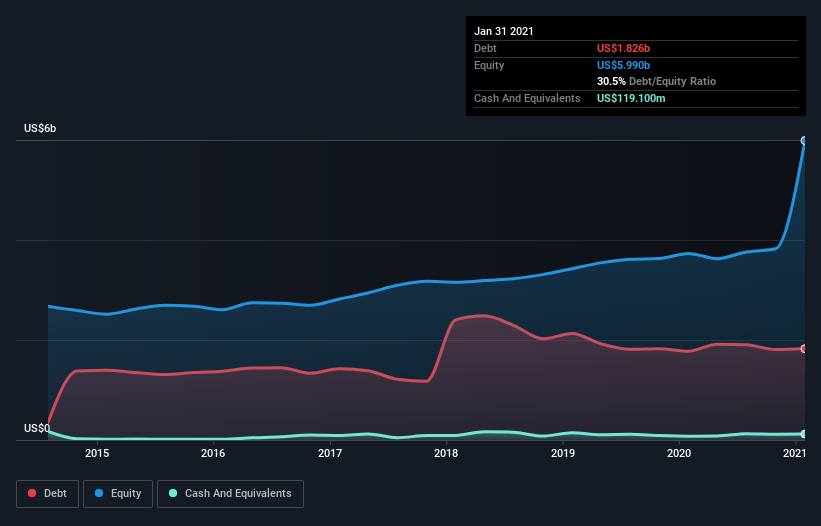Click the US$0 axis label

(x=37, y=428)
